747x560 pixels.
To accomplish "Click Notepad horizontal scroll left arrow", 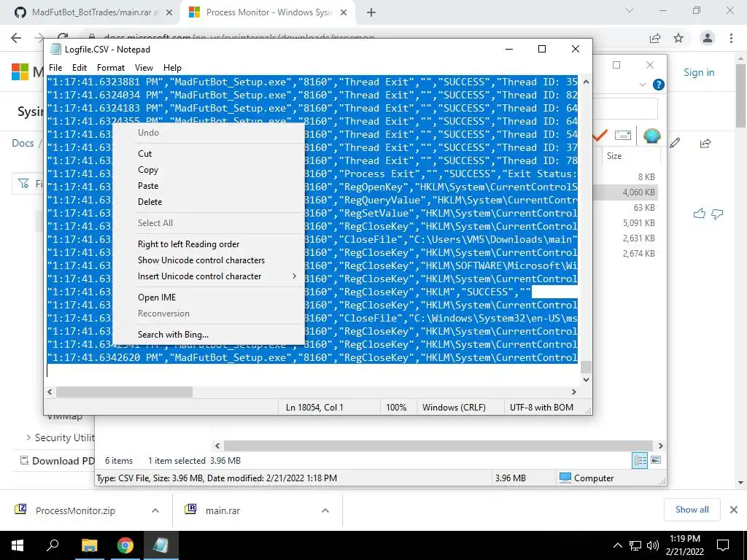I will [x=50, y=392].
